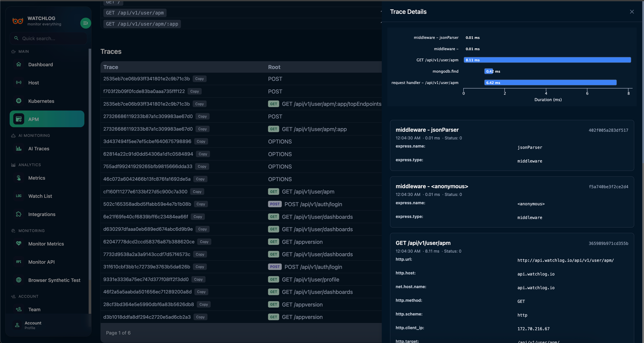Open the Team menu item

34,310
